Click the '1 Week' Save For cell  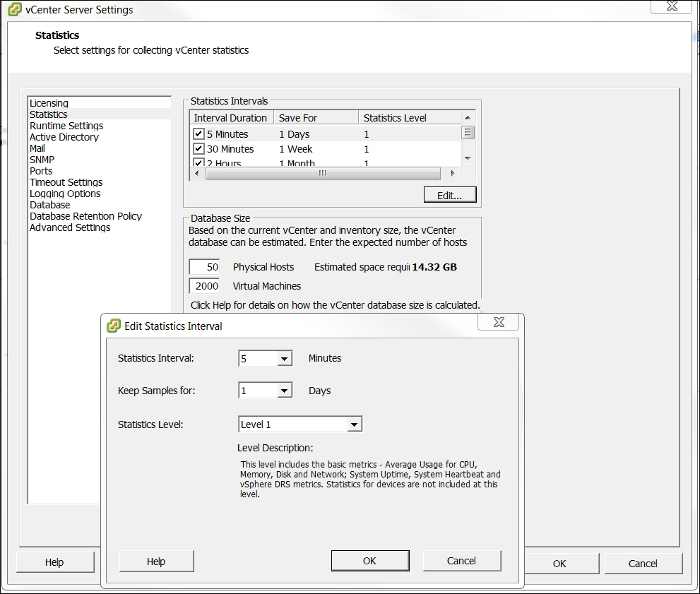pos(296,149)
